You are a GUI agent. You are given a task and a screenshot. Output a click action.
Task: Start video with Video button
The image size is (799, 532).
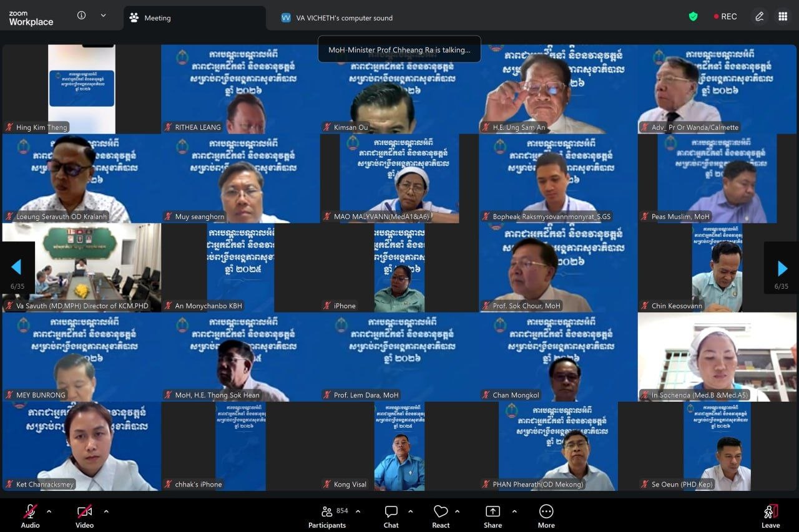click(x=85, y=516)
